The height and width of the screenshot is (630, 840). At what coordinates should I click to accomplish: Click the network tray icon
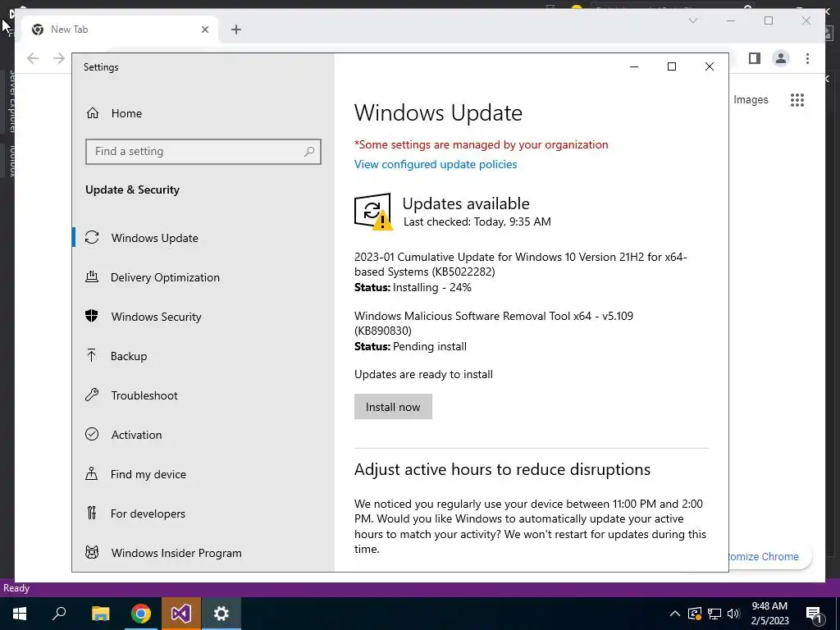714,614
